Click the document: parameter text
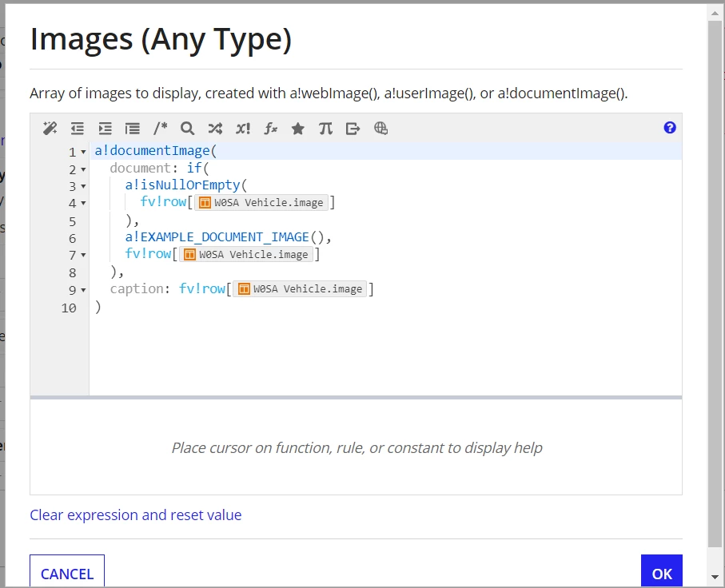Viewport: 725px width, 588px height. coord(144,168)
